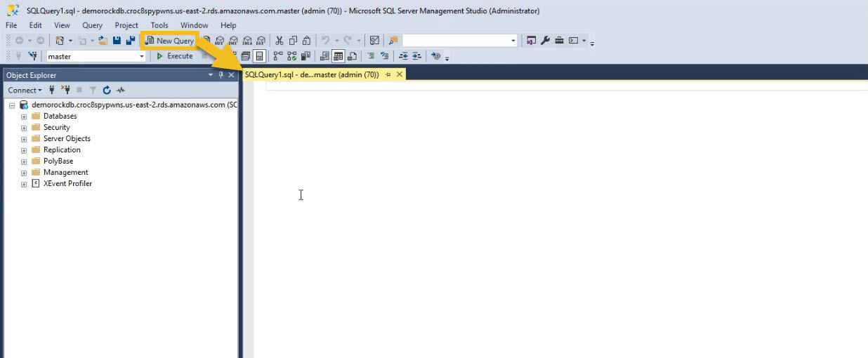Toggle Object Explorer auto-hide pin

[221, 75]
